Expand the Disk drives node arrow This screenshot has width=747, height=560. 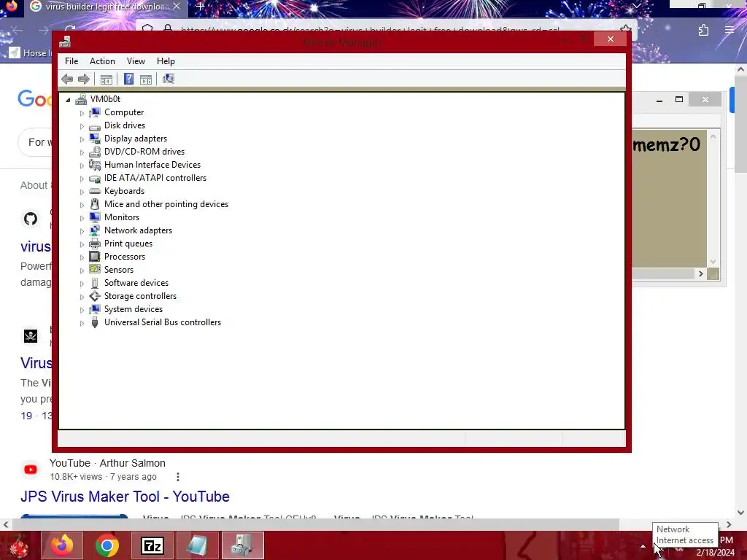tap(82, 126)
